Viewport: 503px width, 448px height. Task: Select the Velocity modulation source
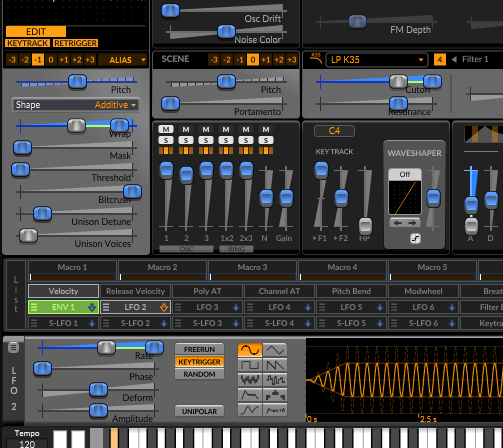(63, 291)
